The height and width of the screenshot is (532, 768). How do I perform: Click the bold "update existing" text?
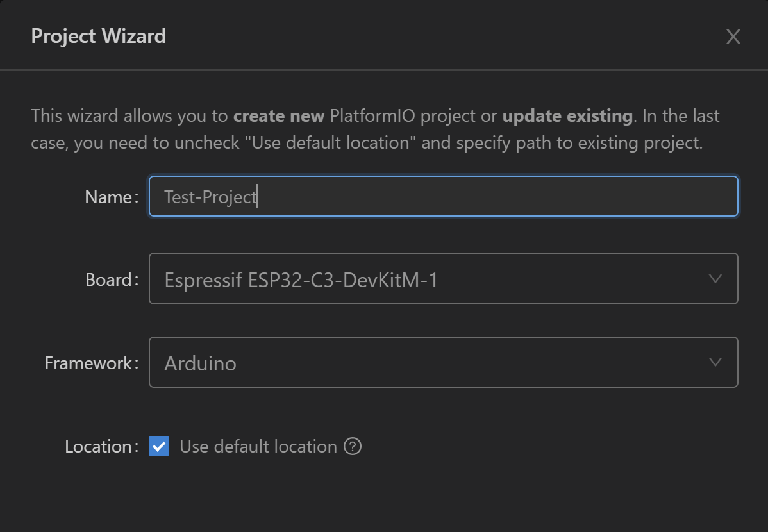[567, 116]
